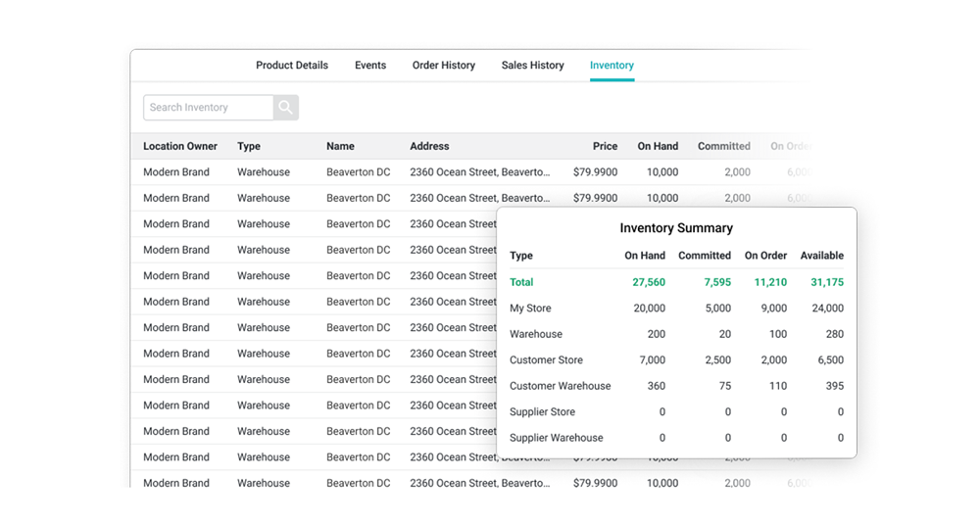This screenshot has height=525, width=980.
Task: Click the Type column header in main table
Action: click(249, 146)
